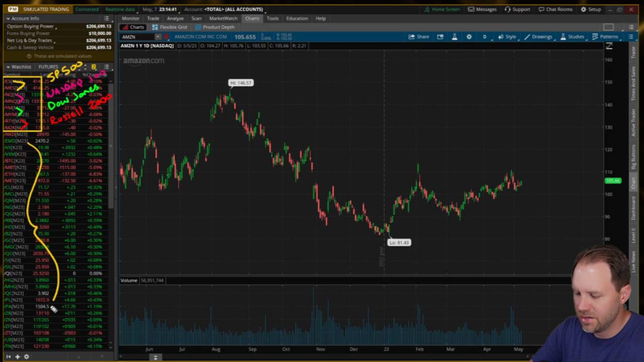Open the Patterns menu

point(605,37)
